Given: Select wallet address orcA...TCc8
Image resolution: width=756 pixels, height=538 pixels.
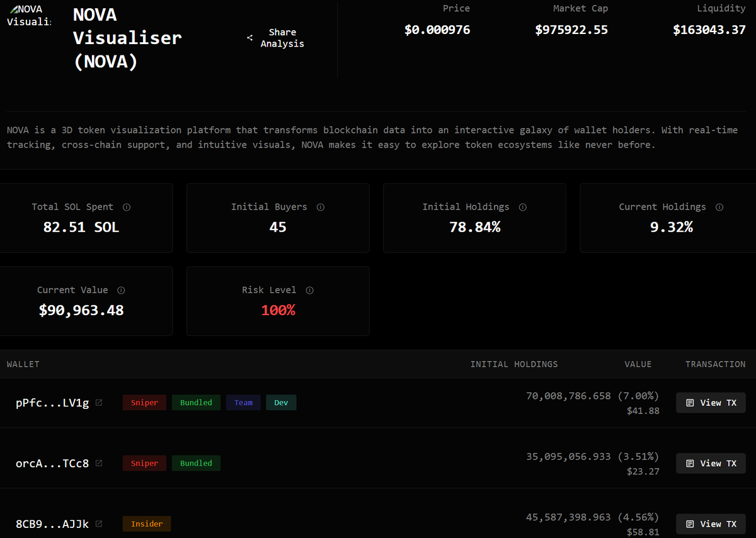Looking at the screenshot, I should (52, 463).
